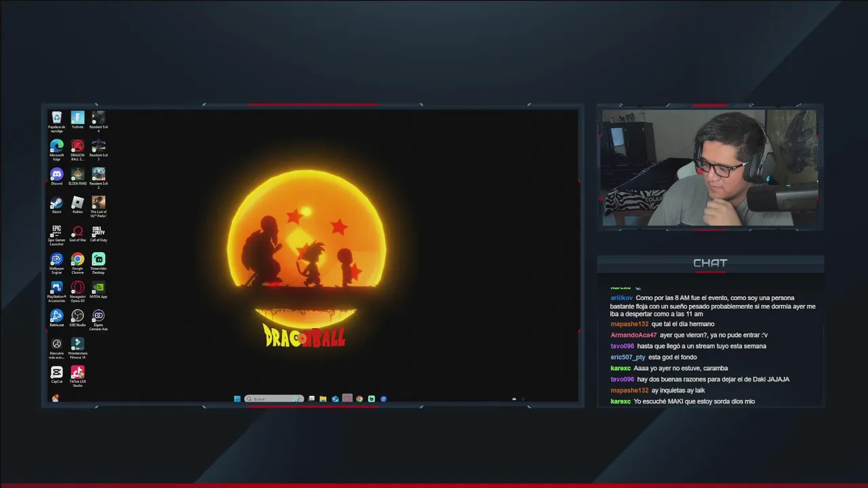Image resolution: width=868 pixels, height=488 pixels.
Task: Click arlikov's chat username
Action: [621, 298]
